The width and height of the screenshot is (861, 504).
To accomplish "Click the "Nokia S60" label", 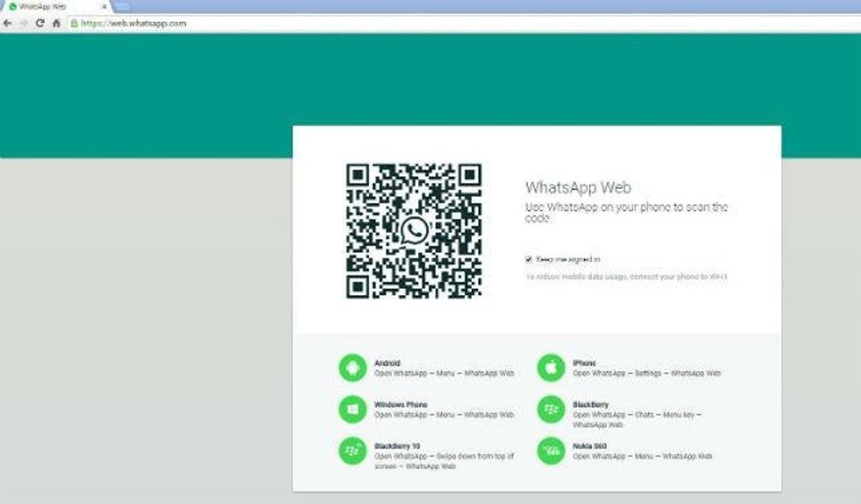I will [x=590, y=446].
